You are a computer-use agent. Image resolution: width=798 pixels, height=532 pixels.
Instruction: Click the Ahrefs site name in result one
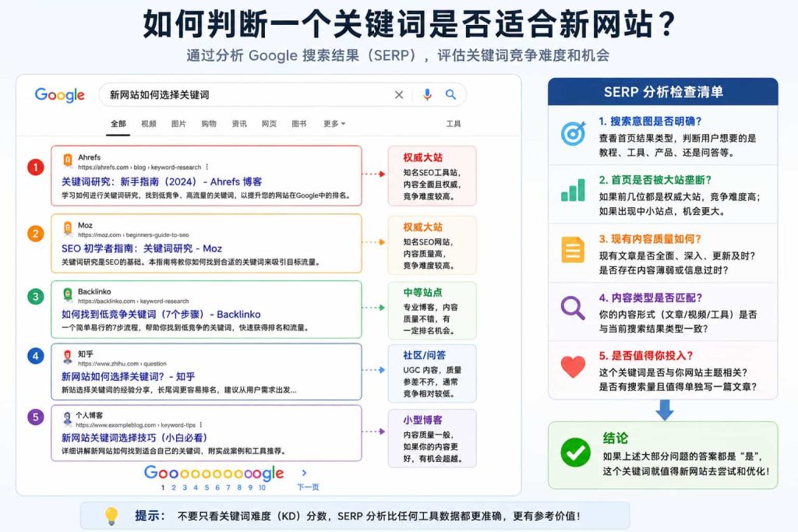(89, 157)
